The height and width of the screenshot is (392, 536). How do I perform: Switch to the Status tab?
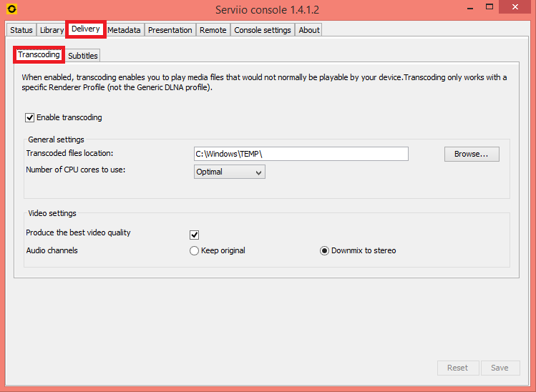(21, 30)
